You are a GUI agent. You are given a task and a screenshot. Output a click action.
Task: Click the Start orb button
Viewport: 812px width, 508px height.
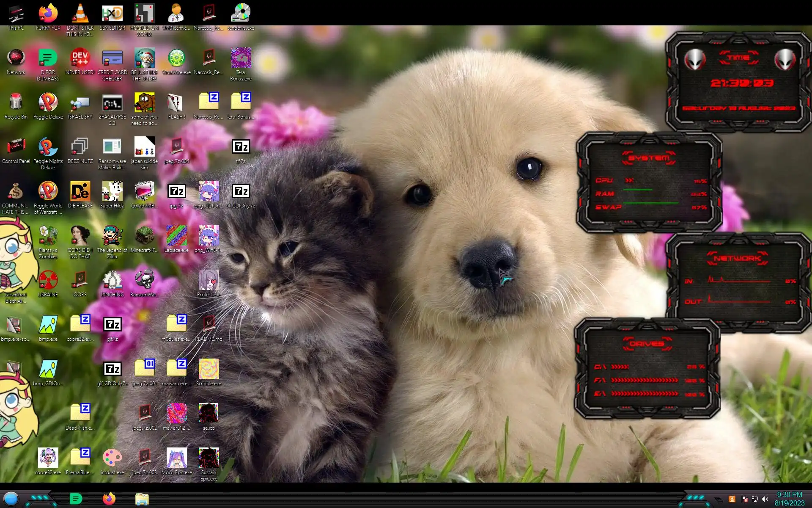tap(11, 499)
